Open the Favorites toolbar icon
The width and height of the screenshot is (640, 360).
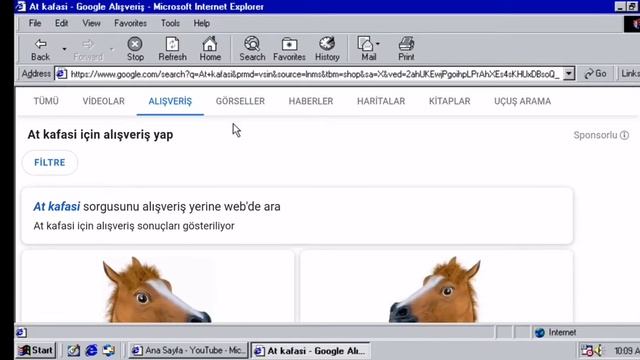(289, 49)
